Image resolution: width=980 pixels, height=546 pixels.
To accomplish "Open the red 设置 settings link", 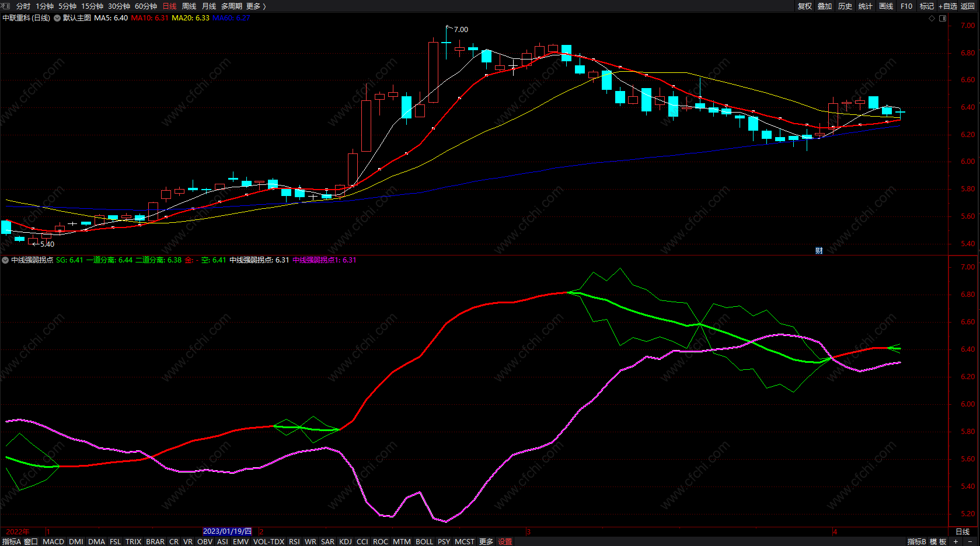I will pyautogui.click(x=505, y=541).
